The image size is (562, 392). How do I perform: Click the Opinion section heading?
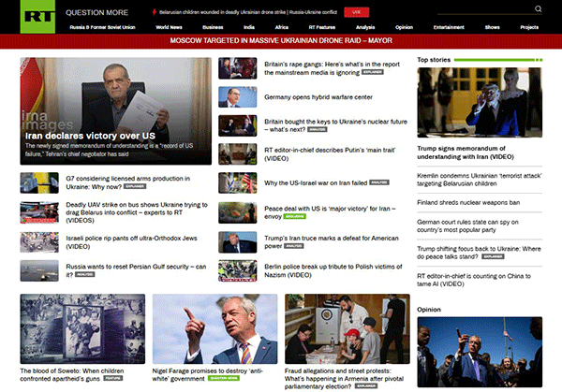[x=429, y=310]
